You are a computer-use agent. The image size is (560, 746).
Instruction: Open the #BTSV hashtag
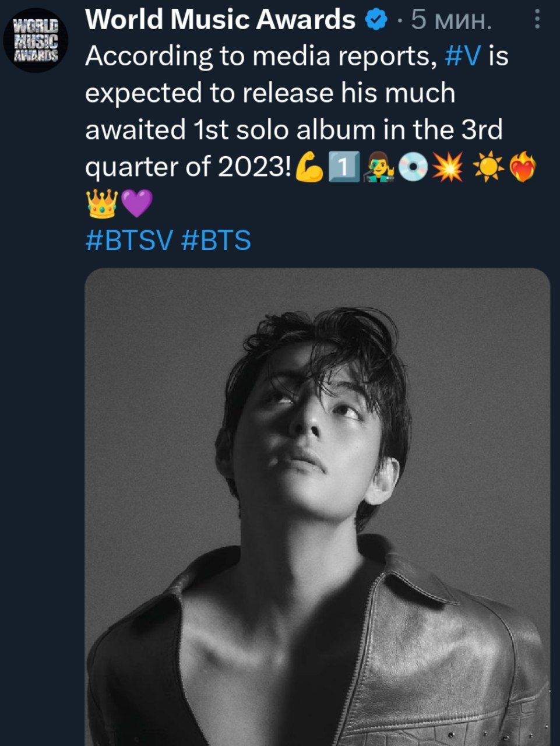click(129, 240)
